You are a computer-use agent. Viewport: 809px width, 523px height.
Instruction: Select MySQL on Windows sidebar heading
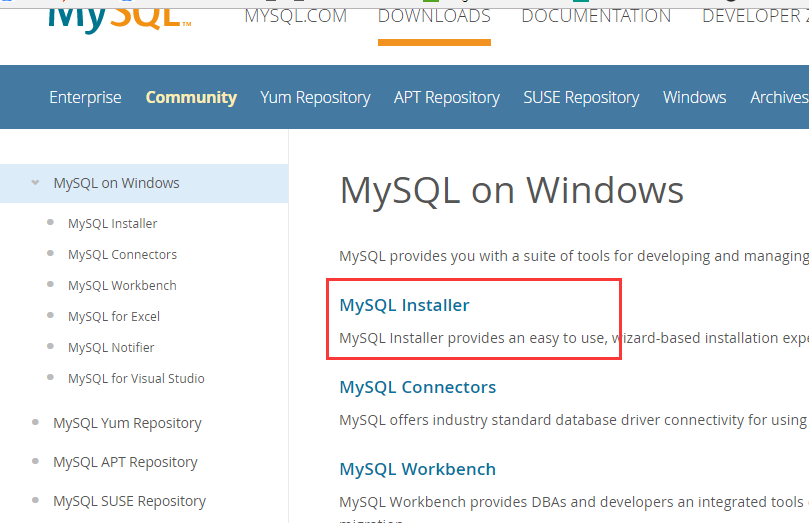pos(117,183)
